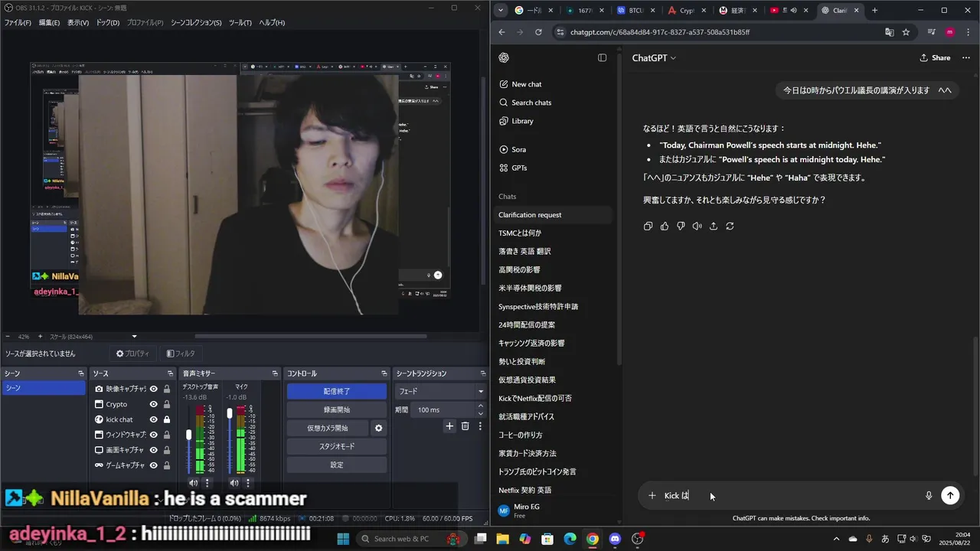Open the フェード transition dropdown
The width and height of the screenshot is (980, 551).
(440, 391)
